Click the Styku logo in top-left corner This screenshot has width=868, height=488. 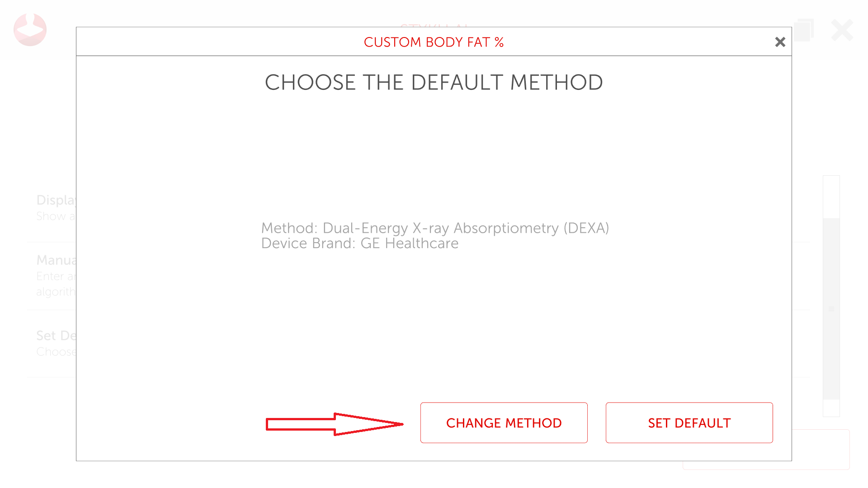tap(30, 30)
